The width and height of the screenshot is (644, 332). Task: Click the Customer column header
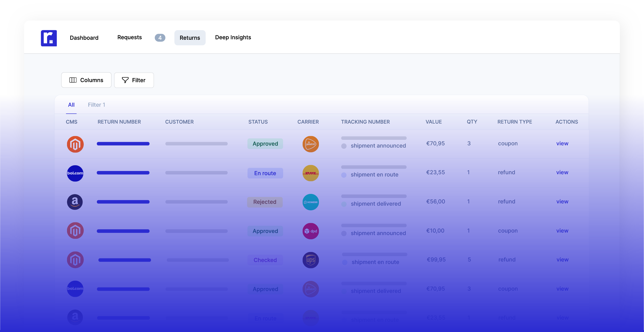click(x=179, y=122)
